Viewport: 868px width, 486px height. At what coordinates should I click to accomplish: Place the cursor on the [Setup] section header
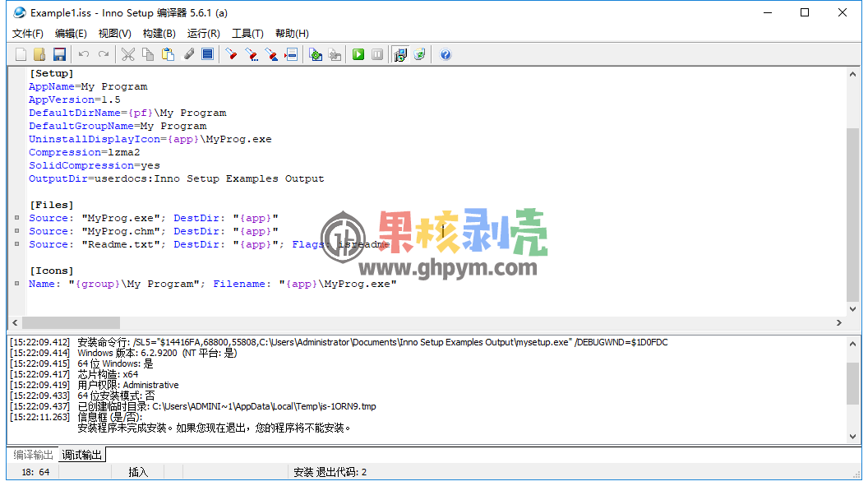tap(52, 73)
